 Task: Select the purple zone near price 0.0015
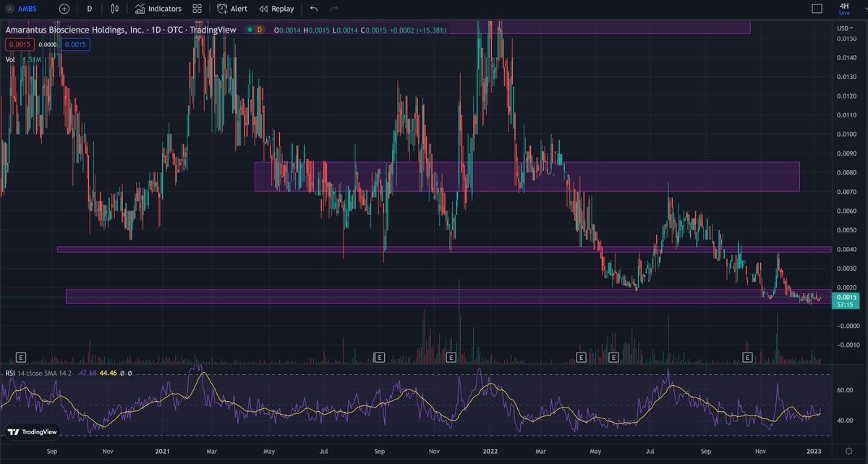tap(448, 297)
